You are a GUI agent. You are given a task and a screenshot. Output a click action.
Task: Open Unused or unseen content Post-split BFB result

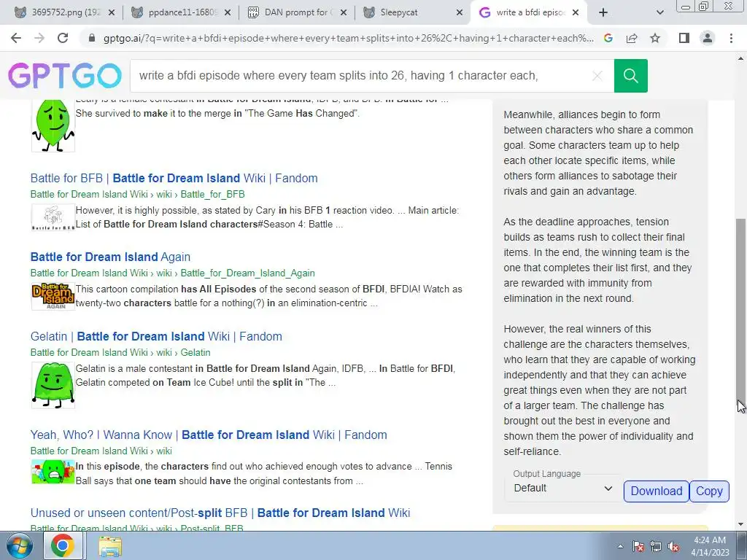pyautogui.click(x=220, y=513)
